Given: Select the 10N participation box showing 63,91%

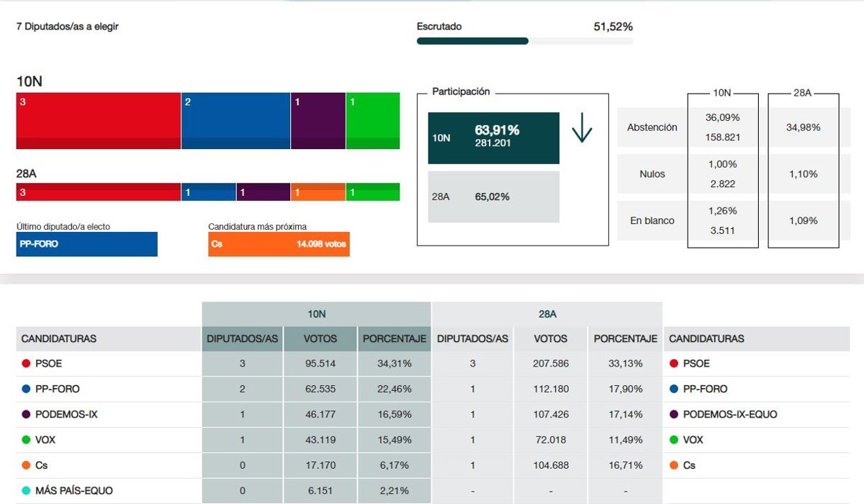Looking at the screenshot, I should (493, 138).
